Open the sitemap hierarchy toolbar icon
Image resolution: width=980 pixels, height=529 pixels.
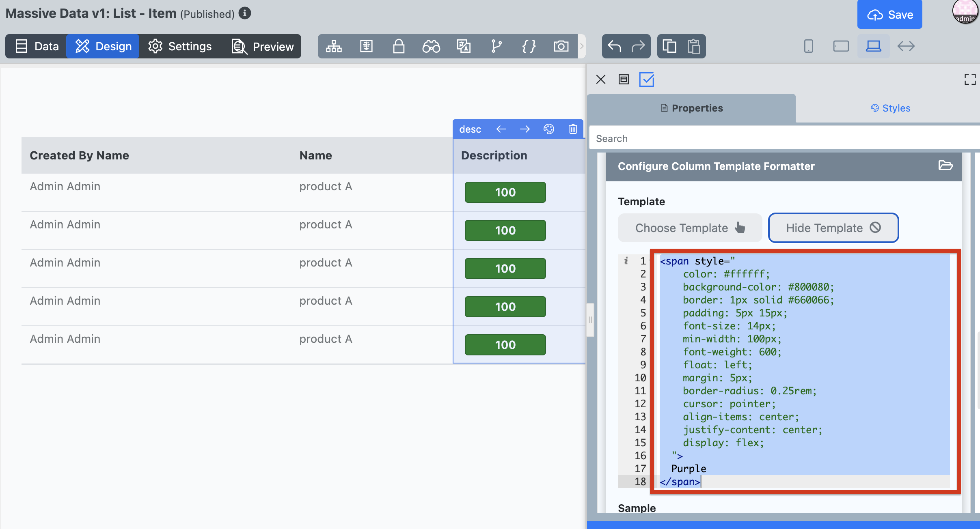334,46
